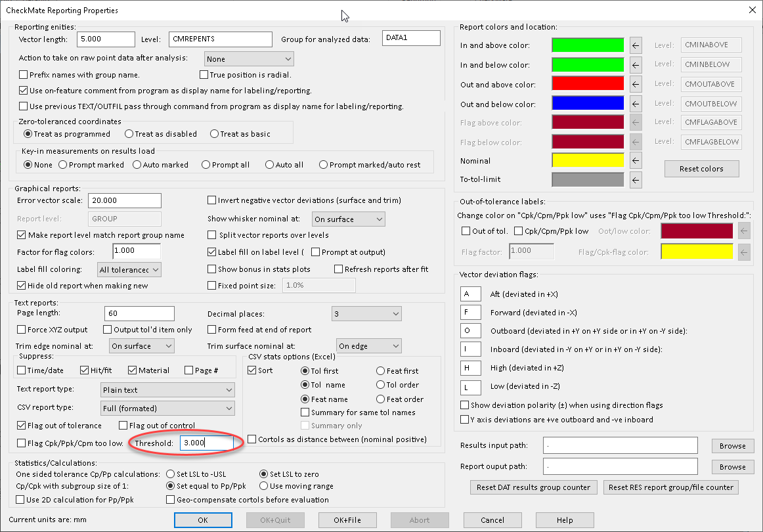Select Use moving range radio option
This screenshot has width=763, height=532.
pyautogui.click(x=263, y=486)
